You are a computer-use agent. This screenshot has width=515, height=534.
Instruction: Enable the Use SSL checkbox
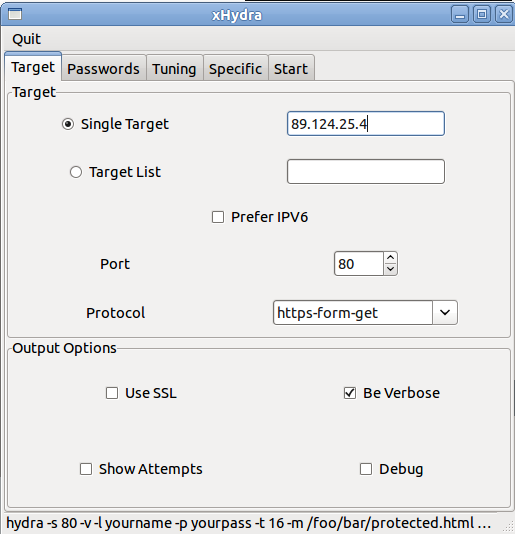click(112, 393)
